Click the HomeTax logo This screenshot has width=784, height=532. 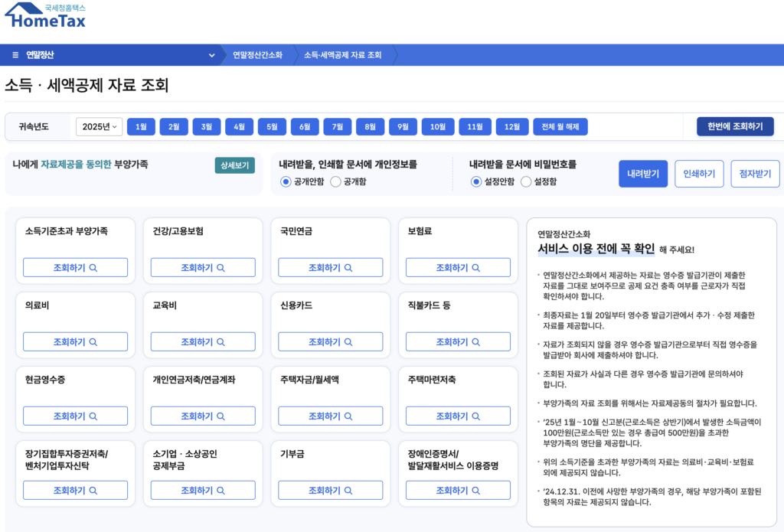46,15
